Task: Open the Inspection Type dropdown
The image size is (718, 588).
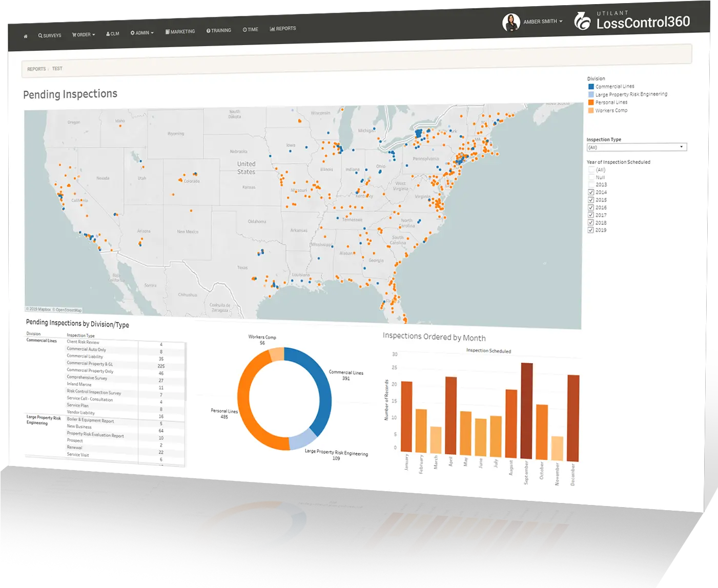Action: [x=636, y=147]
